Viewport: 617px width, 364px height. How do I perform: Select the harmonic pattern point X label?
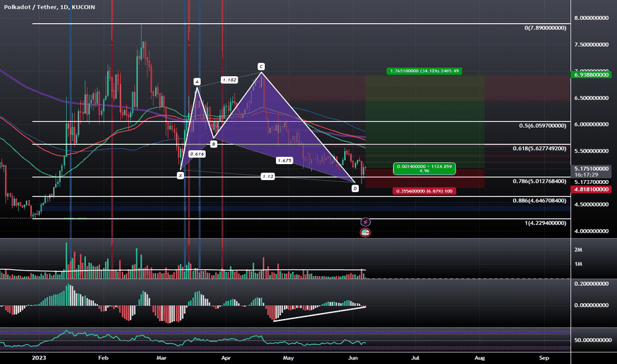pos(180,175)
